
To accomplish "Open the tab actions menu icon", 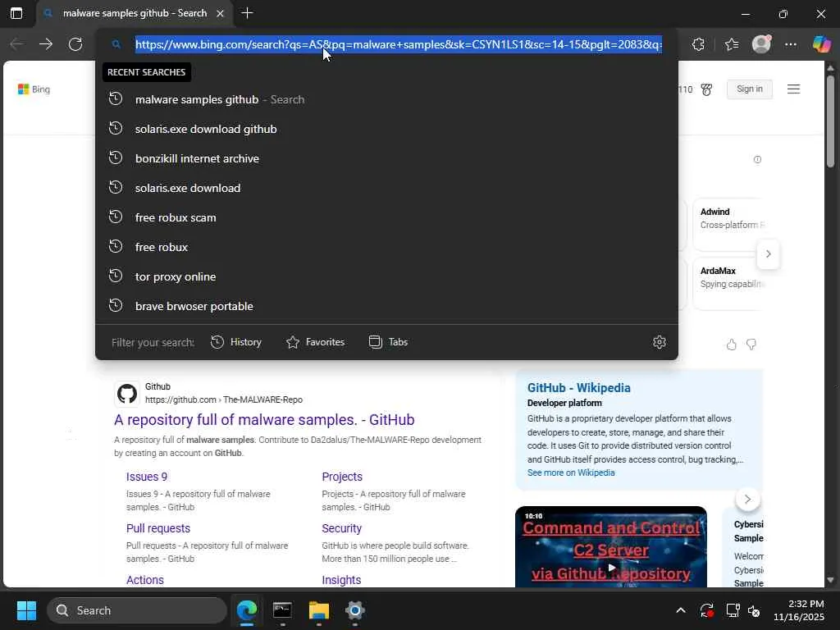I will point(16,13).
